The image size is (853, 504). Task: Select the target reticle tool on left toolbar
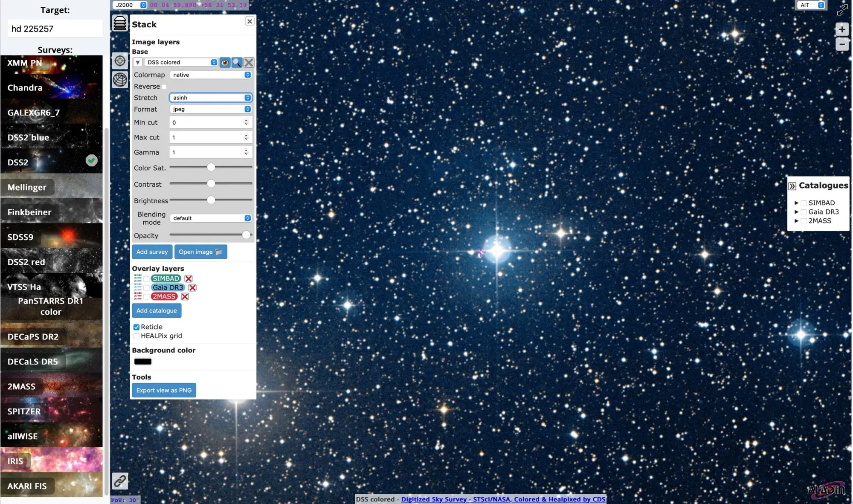coord(120,61)
